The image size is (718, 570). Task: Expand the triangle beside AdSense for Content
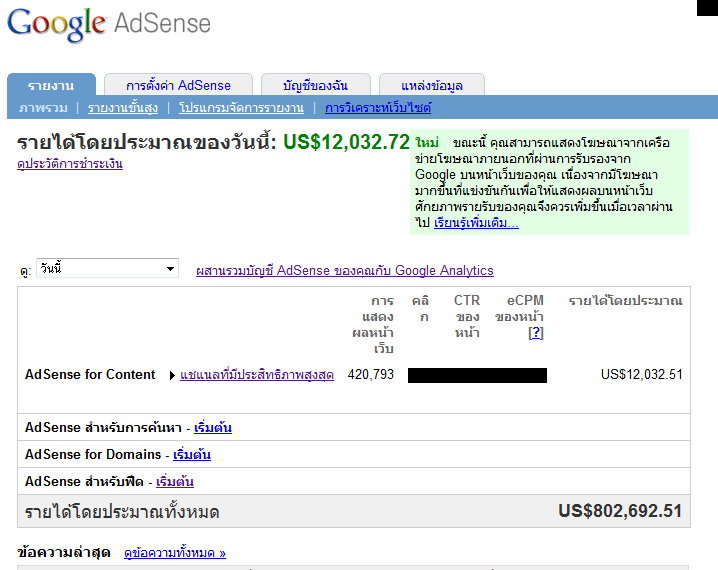click(x=172, y=375)
